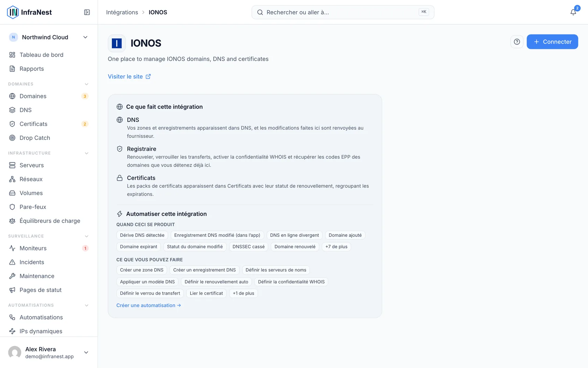This screenshot has height=368, width=588.
Task: Click the IONOS integration logo
Action: tap(117, 43)
